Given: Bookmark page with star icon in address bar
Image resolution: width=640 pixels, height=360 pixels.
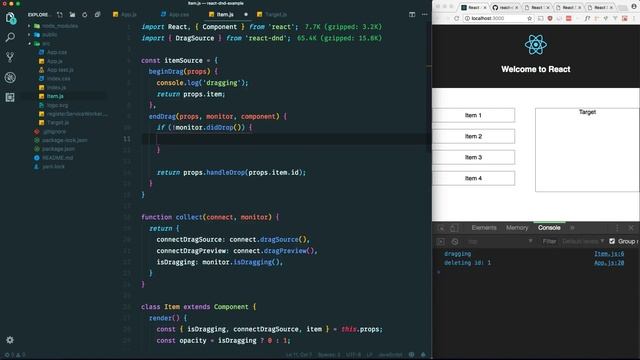Looking at the screenshot, I should tap(529, 18).
